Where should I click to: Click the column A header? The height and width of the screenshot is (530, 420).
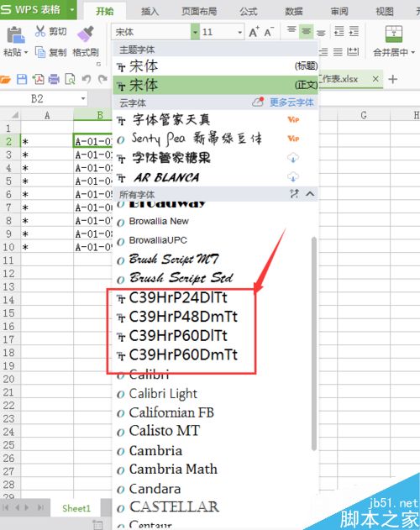[x=47, y=115]
